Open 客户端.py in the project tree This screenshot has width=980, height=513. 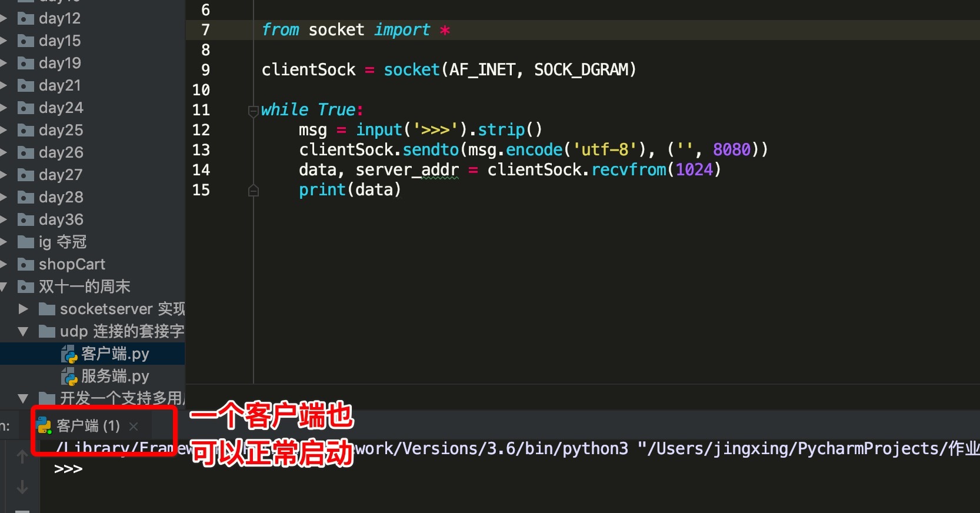point(114,354)
